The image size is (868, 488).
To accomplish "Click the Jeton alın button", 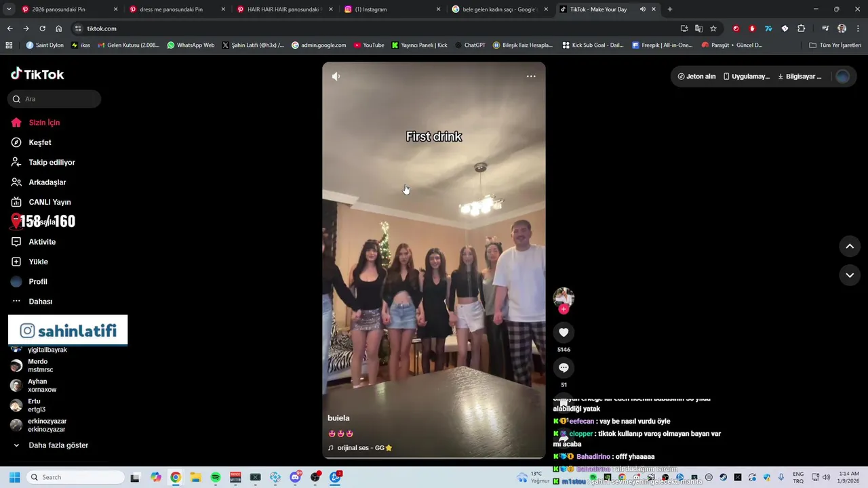I will pos(696,77).
